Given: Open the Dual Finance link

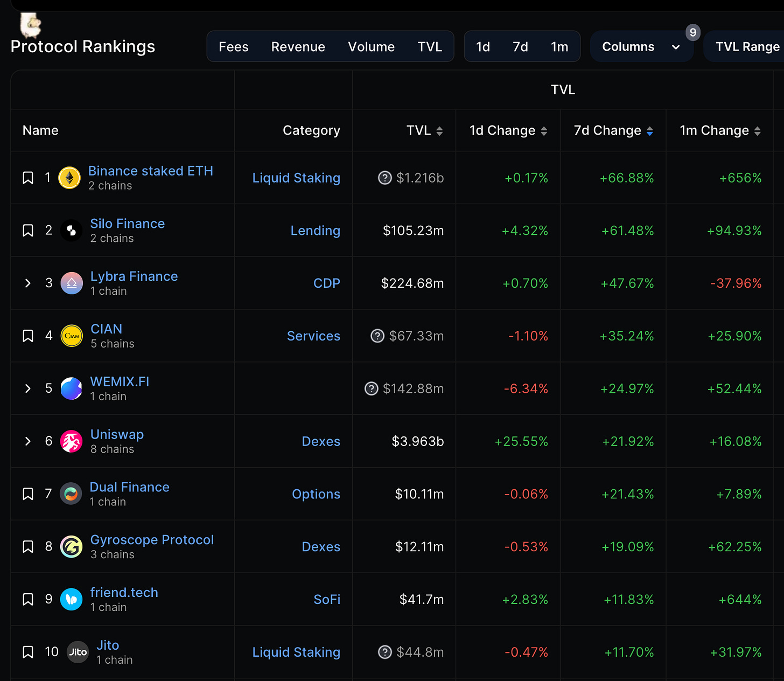Looking at the screenshot, I should click(130, 487).
